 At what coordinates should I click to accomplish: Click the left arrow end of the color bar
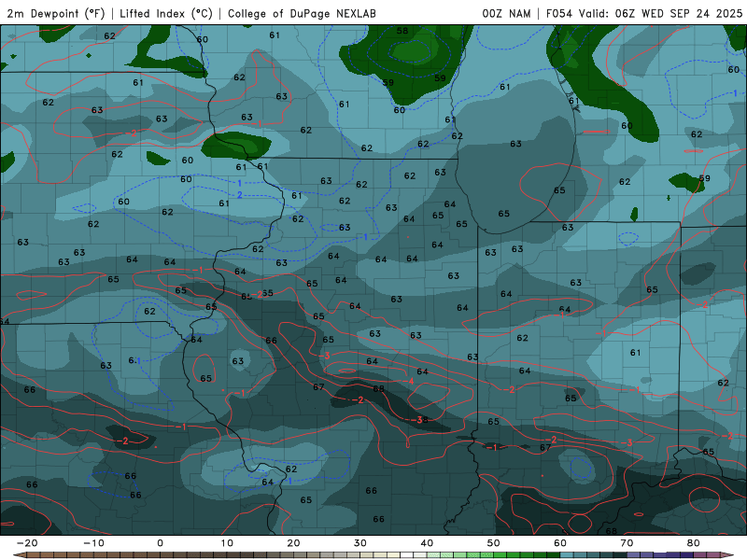pyautogui.click(x=19, y=555)
